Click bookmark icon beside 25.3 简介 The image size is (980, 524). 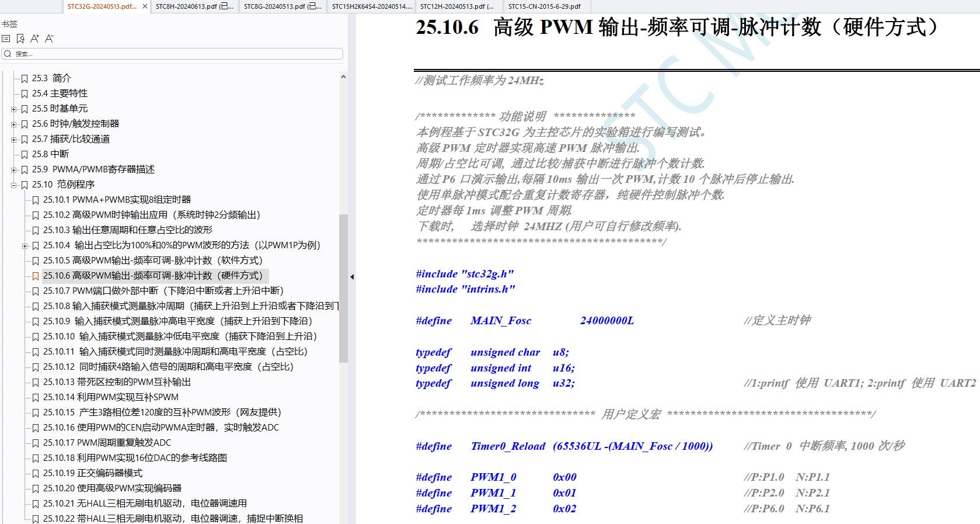click(25, 78)
